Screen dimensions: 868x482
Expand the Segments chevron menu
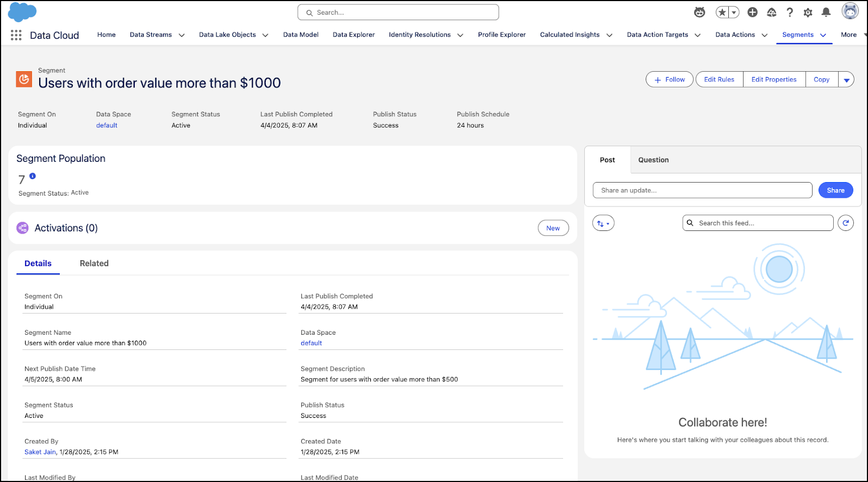[x=823, y=35]
